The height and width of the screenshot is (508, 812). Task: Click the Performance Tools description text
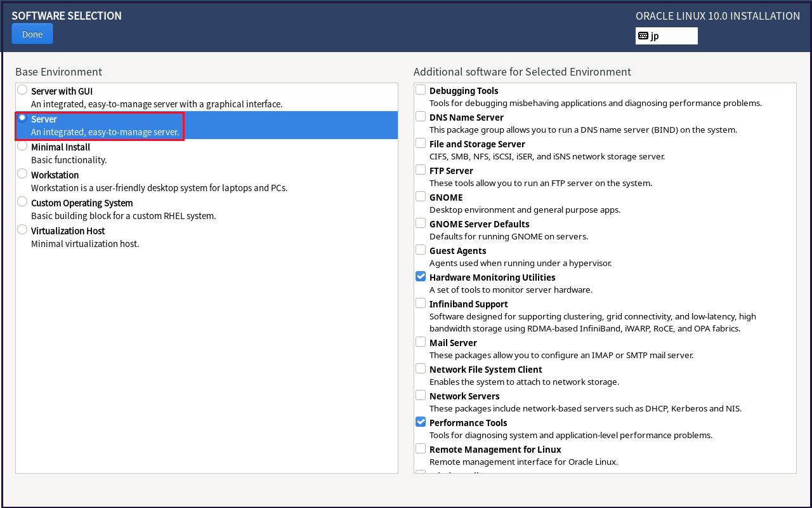tap(571, 436)
